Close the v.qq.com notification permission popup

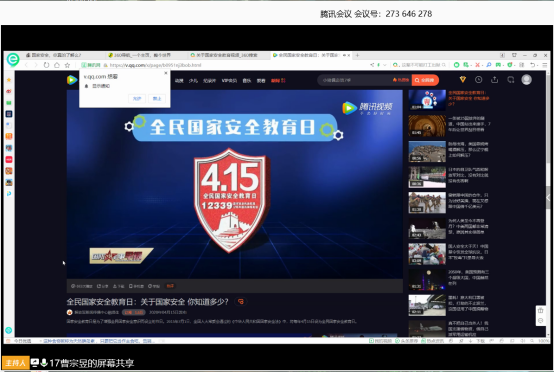point(166,73)
